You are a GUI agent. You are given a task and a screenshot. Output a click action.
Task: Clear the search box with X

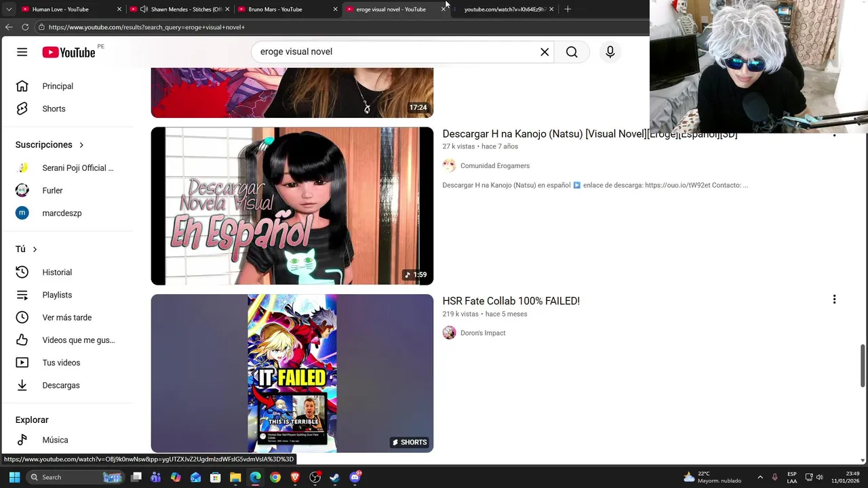coord(545,52)
